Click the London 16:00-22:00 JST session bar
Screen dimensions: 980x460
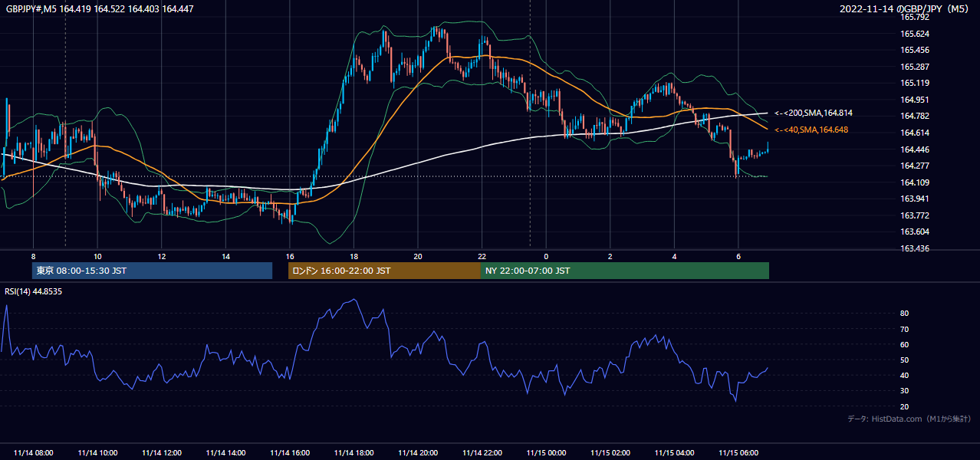click(384, 271)
